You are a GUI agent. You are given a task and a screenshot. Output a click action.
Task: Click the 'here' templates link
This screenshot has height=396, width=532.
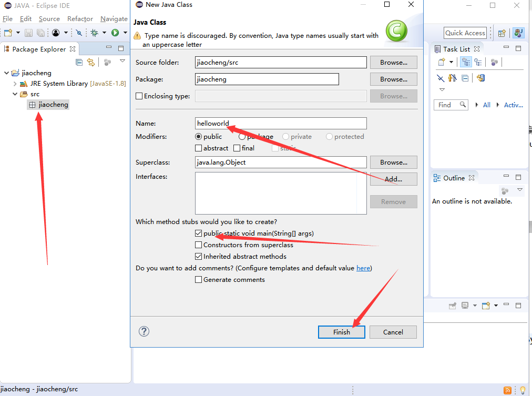coord(363,268)
